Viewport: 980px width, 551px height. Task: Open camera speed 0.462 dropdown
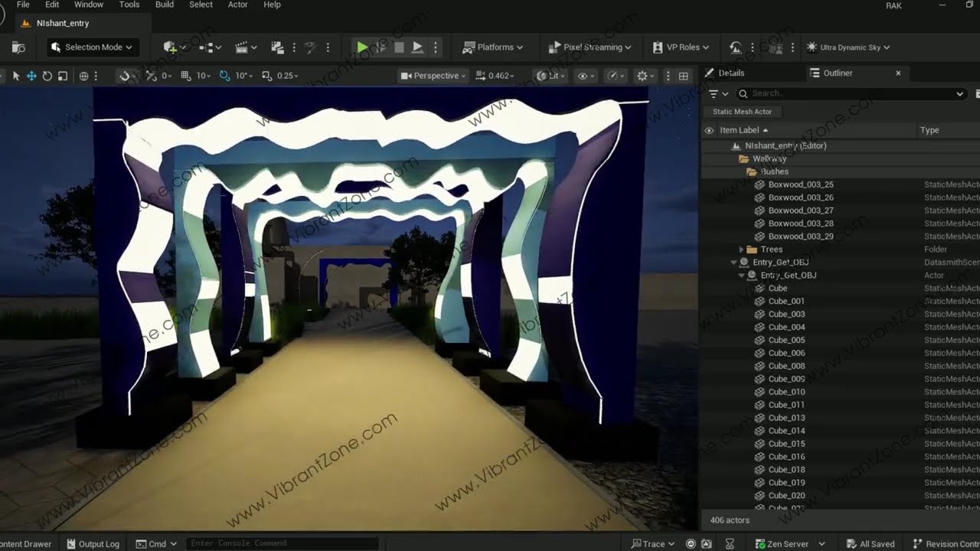coord(495,76)
